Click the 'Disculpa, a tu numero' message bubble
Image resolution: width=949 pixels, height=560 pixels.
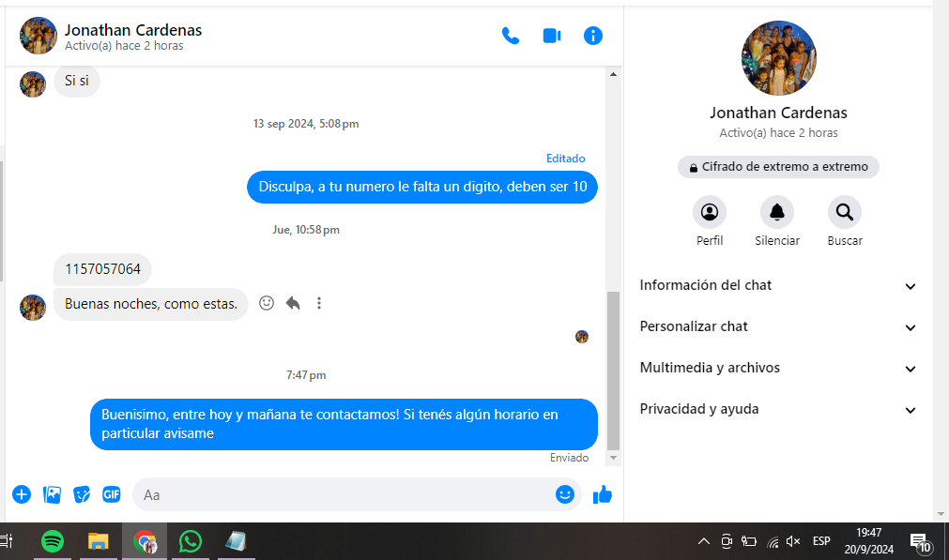(x=421, y=187)
